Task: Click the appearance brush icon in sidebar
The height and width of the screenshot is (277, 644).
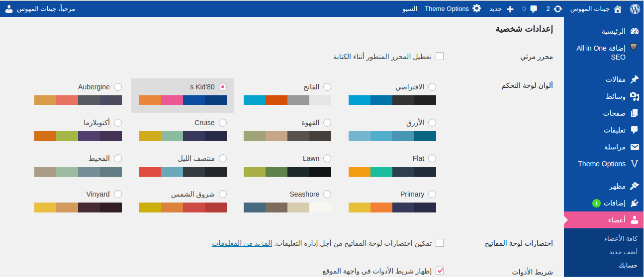Action: pos(634,186)
